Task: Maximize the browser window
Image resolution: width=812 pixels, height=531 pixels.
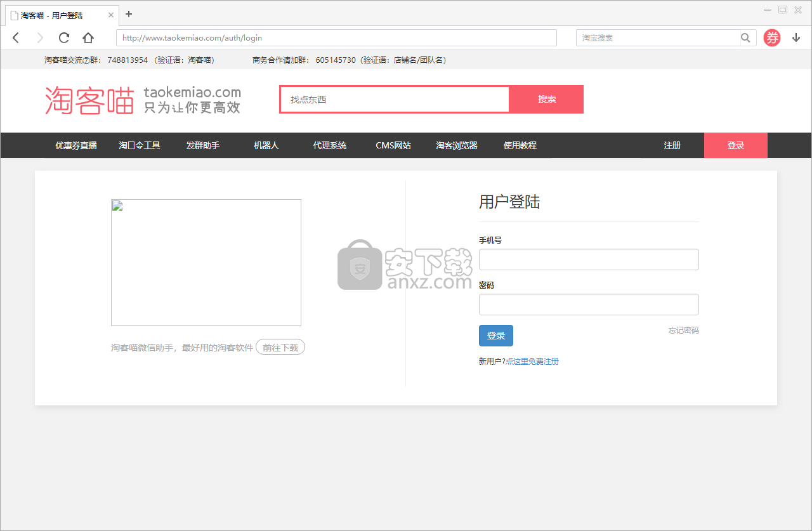Action: (x=783, y=10)
